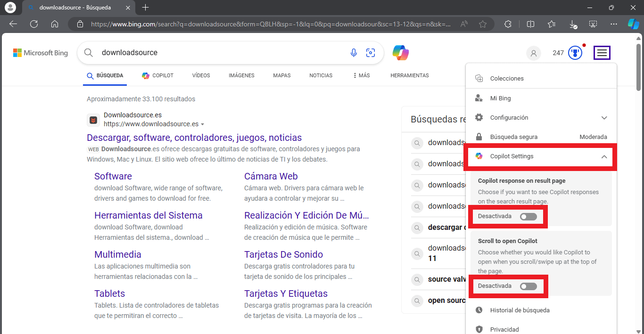
Task: Open favorites list toolbar icon
Action: [x=552, y=24]
